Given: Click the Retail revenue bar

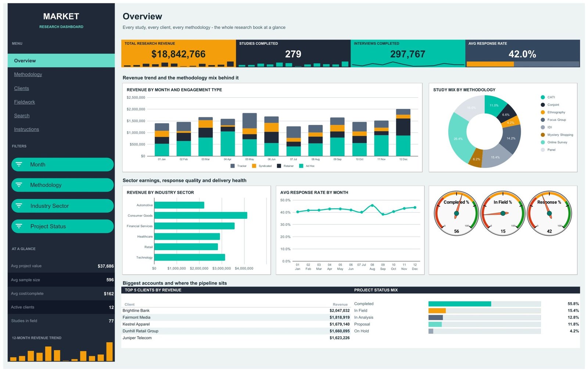Looking at the screenshot, I should coord(186,247).
